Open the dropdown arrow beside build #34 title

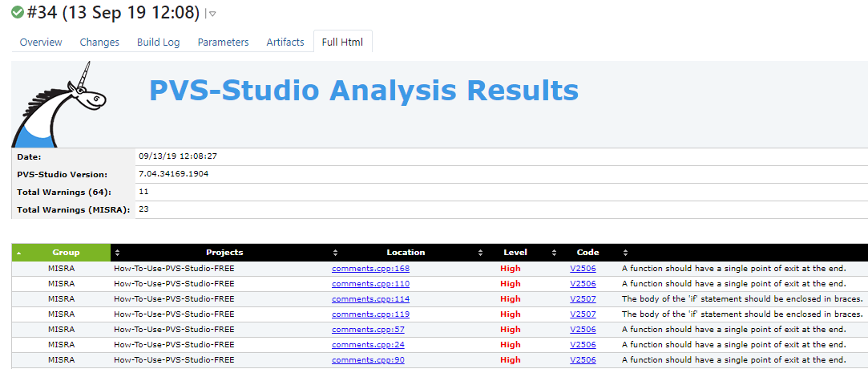212,14
